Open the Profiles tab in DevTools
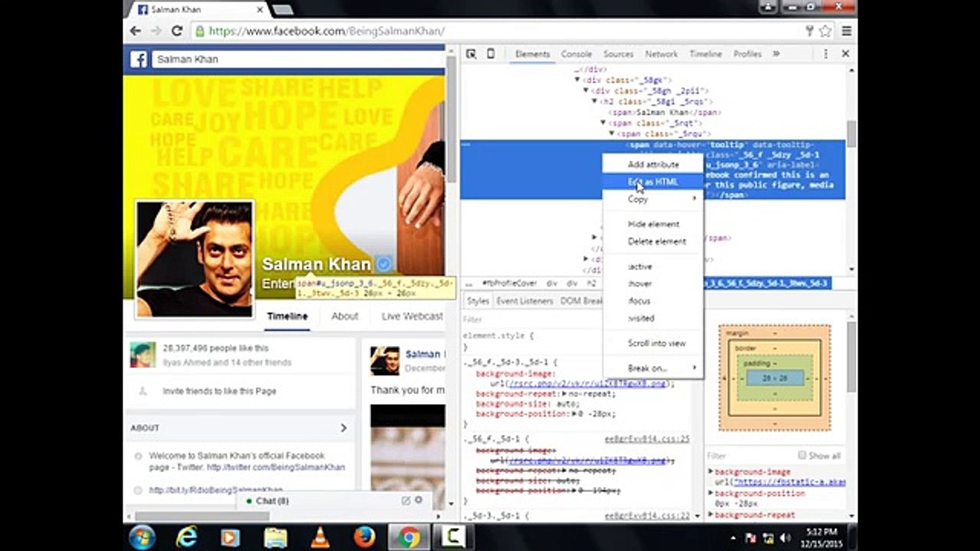This screenshot has height=551, width=980. [747, 54]
